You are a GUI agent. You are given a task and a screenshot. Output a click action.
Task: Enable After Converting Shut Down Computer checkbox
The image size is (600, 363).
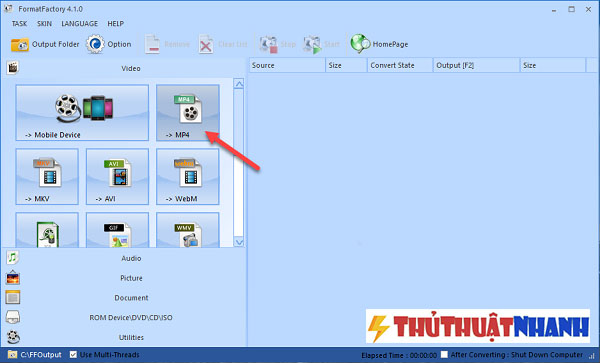pyautogui.click(x=444, y=355)
